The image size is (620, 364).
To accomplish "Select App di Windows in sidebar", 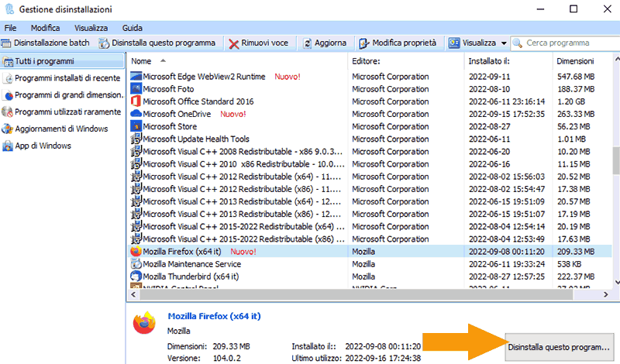I will tap(43, 146).
